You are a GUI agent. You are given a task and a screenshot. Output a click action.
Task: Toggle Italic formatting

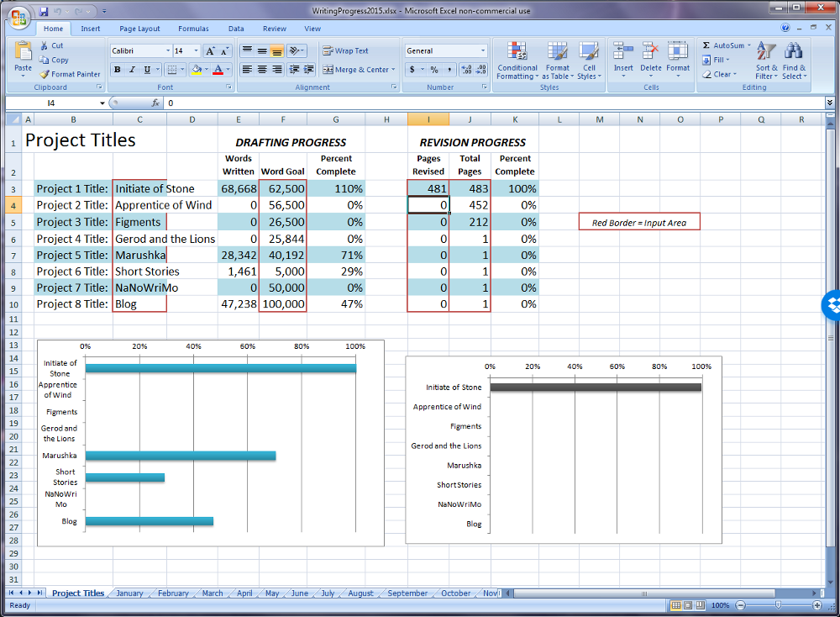pyautogui.click(x=132, y=70)
